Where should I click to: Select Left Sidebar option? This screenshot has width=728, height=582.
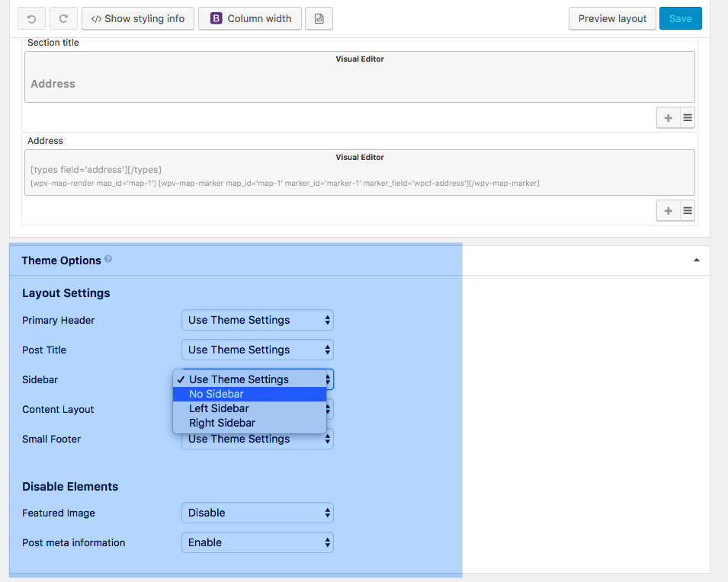[250, 408]
